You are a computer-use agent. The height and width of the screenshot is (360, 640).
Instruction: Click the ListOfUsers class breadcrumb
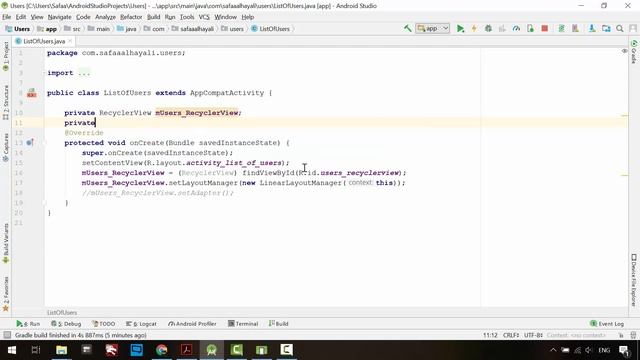(270, 29)
